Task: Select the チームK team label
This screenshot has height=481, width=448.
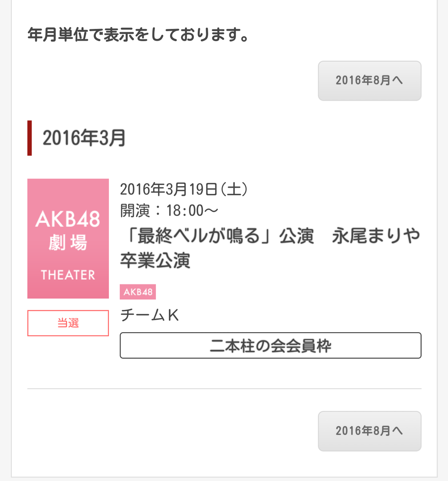Action: 150,315
